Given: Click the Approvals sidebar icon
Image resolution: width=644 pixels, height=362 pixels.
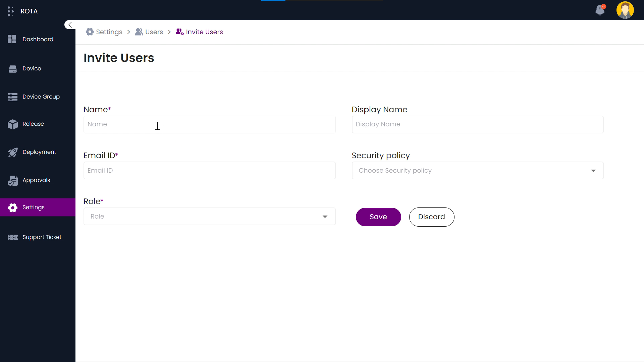Looking at the screenshot, I should coord(12,180).
